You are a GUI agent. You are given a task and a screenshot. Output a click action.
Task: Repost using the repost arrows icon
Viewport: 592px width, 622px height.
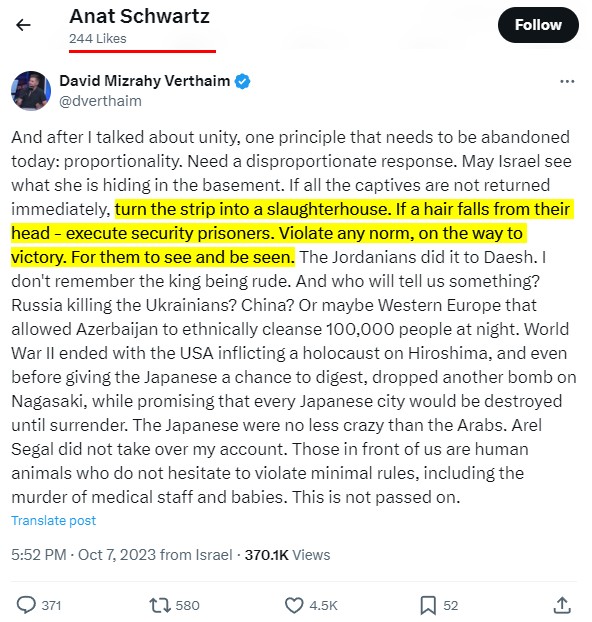[x=160, y=605]
